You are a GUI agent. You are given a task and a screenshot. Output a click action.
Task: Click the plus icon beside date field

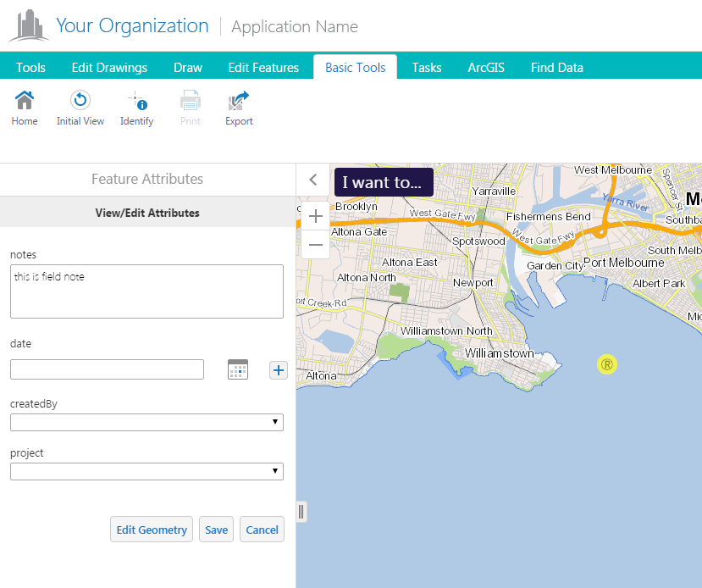click(x=279, y=370)
